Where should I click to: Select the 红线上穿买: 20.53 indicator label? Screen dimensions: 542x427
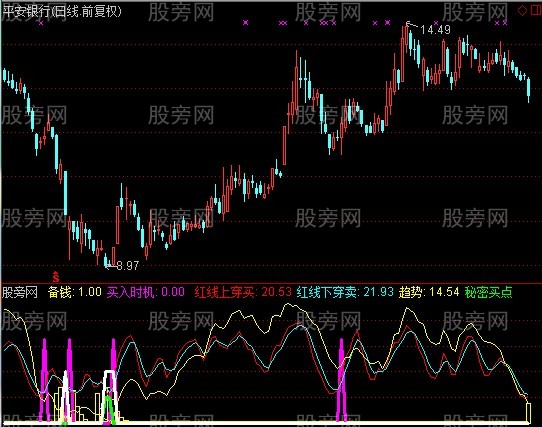(x=243, y=292)
